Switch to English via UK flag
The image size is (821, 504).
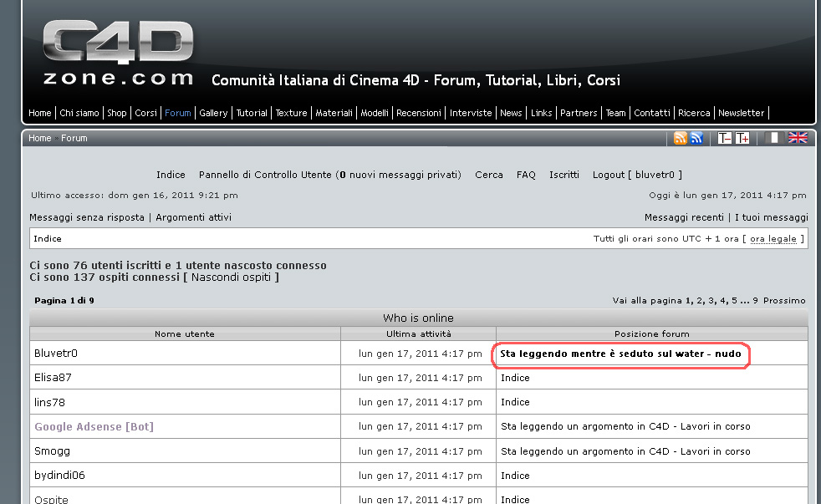(x=798, y=138)
